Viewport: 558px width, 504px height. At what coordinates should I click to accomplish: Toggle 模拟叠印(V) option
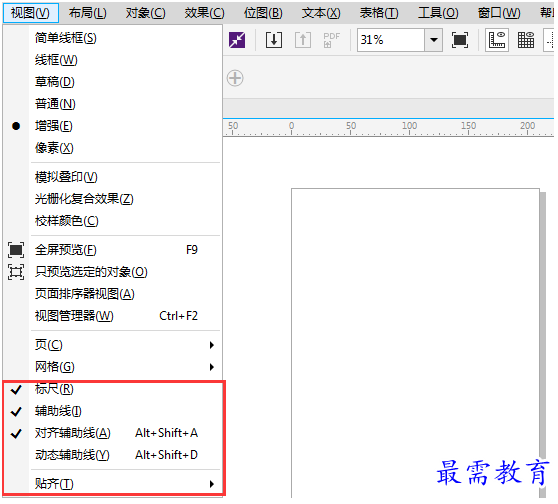coord(112,177)
